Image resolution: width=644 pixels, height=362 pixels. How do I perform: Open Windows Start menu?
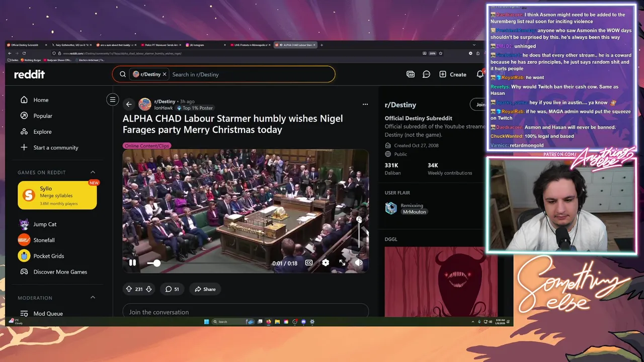point(206,322)
